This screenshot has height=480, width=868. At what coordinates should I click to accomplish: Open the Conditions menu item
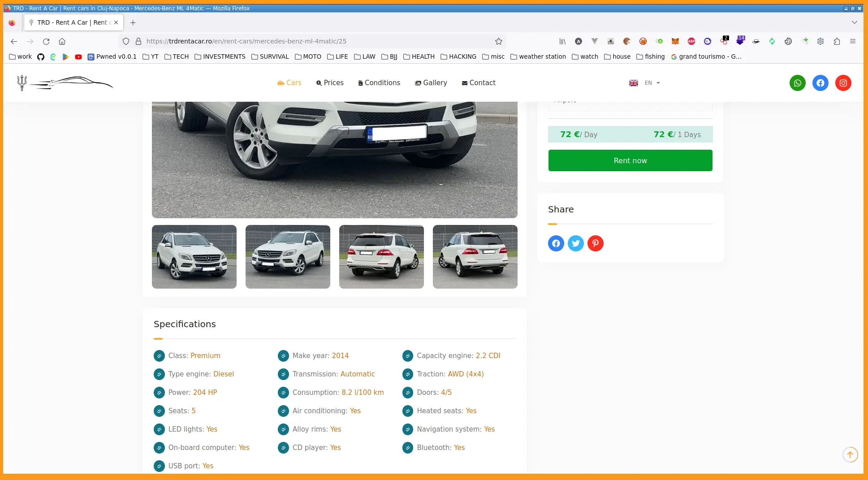(379, 83)
